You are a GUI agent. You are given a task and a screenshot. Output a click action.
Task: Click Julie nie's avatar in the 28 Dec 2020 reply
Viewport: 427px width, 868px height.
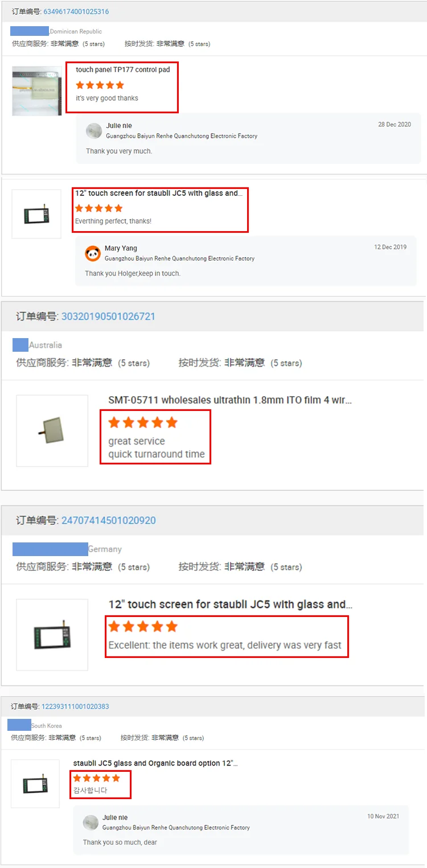pos(94,131)
